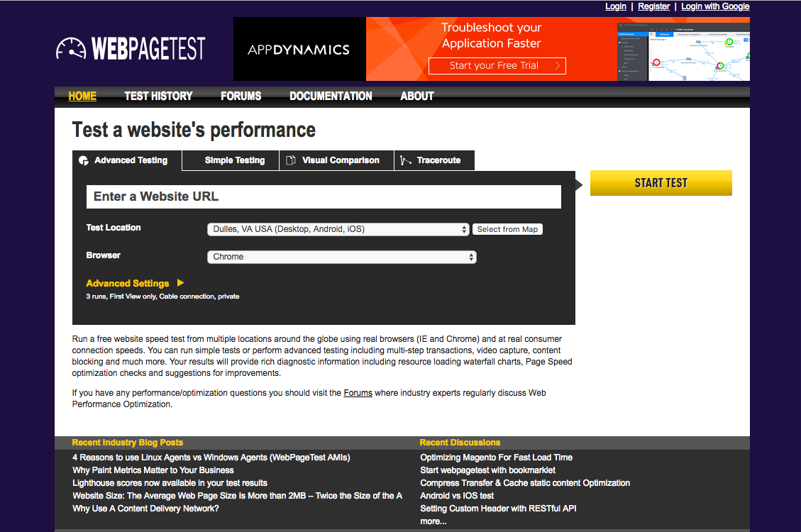Viewport: 801px width, 532px height.
Task: Click the AppDynamics banner logo
Action: pos(299,49)
